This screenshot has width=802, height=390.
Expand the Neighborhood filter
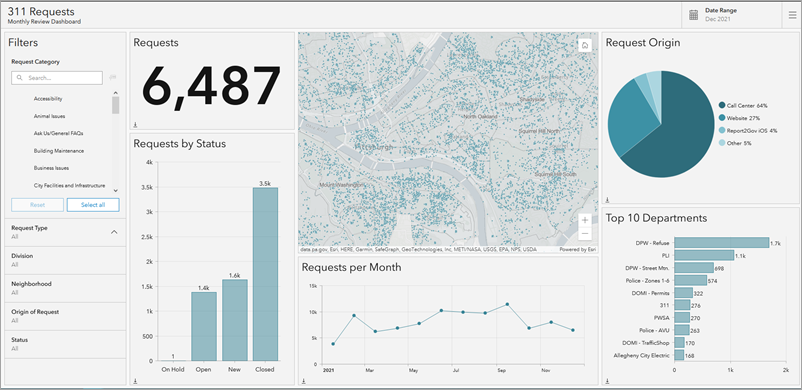point(65,288)
